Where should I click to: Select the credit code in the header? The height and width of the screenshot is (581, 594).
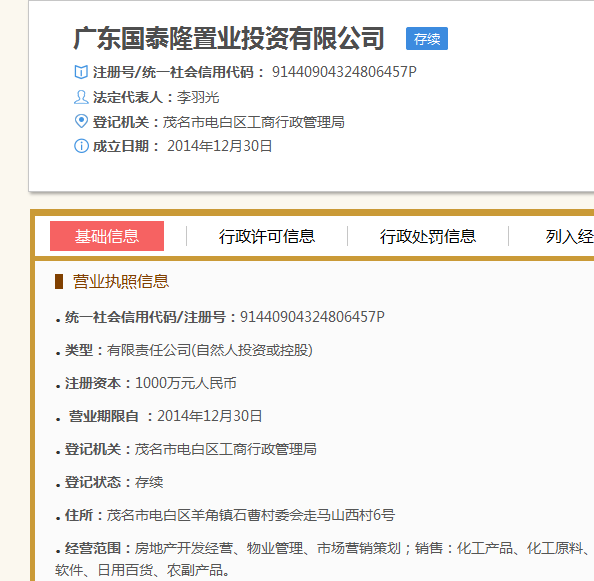344,72
